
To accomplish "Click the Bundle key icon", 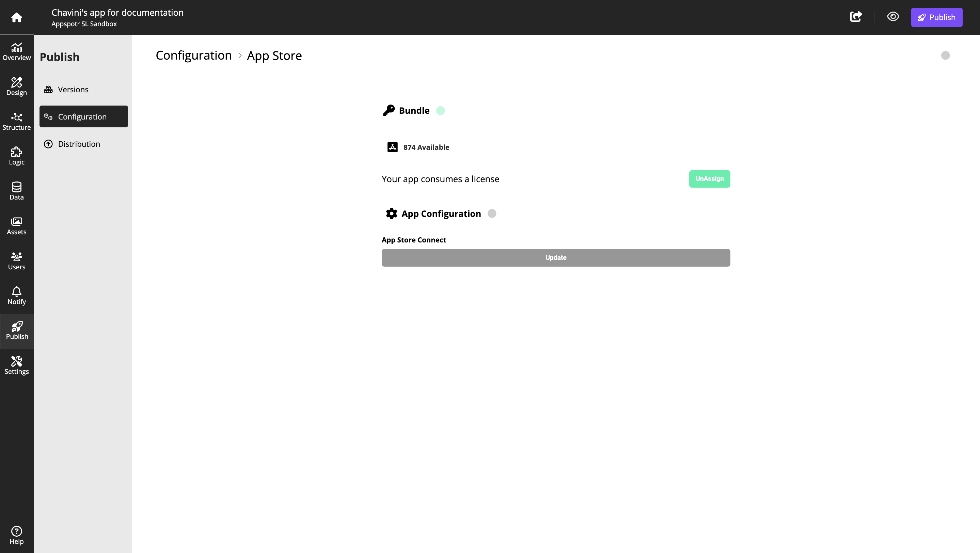I will (x=389, y=110).
